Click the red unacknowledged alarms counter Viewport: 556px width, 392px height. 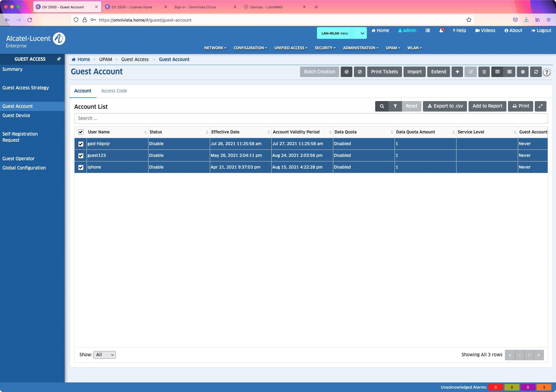495,387
